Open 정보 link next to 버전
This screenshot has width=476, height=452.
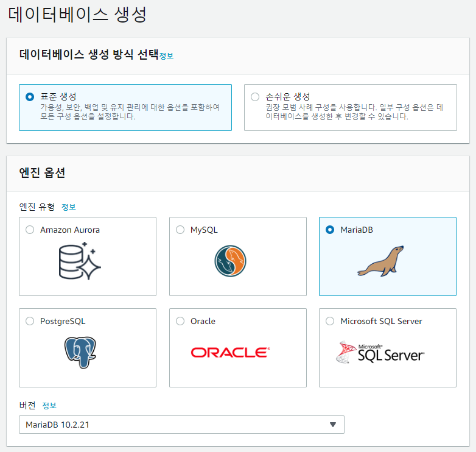49,406
